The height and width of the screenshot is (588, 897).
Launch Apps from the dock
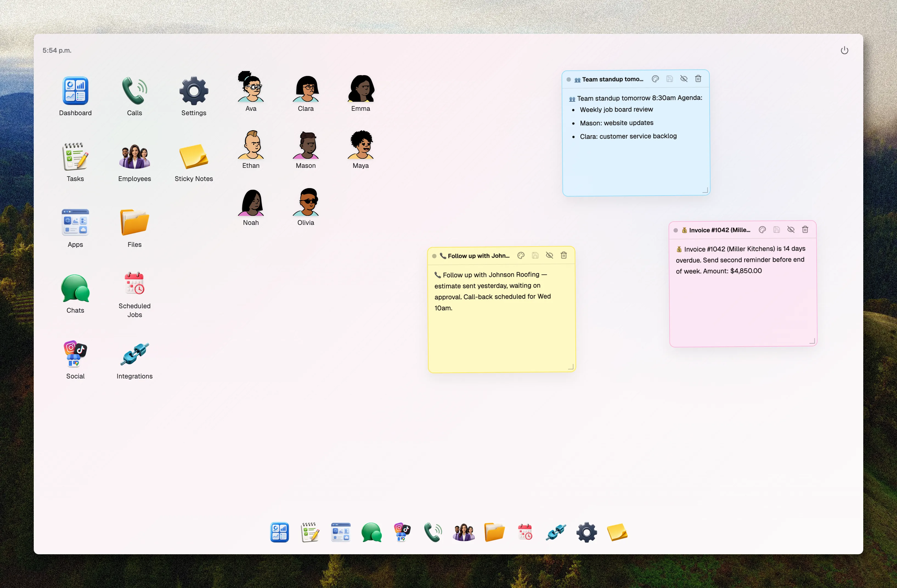tap(341, 532)
